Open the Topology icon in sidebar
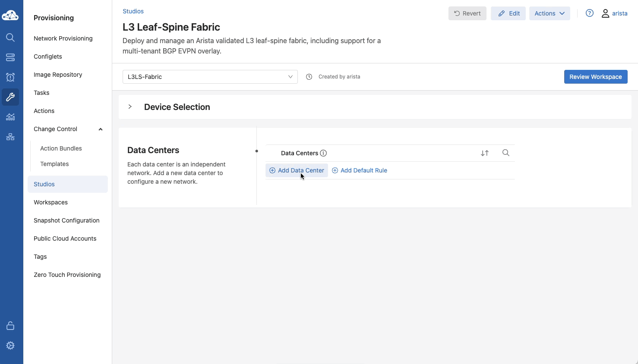The height and width of the screenshot is (364, 638). tap(10, 137)
